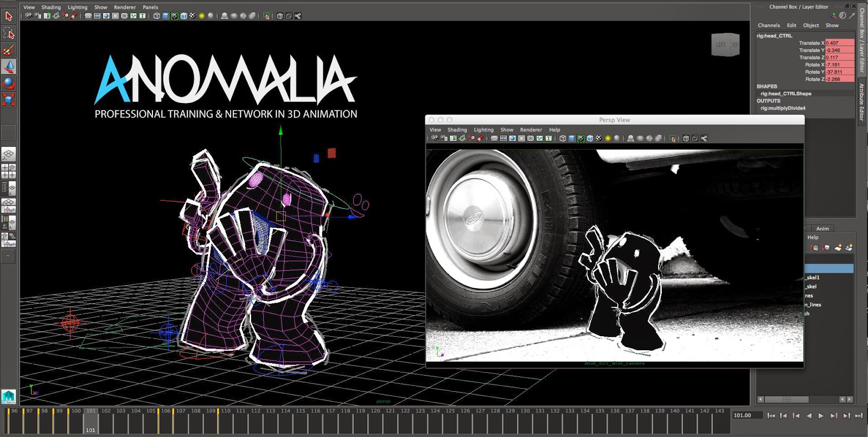
Task: Toggle use all lights yellow bulb icon
Action: pyautogui.click(x=202, y=16)
